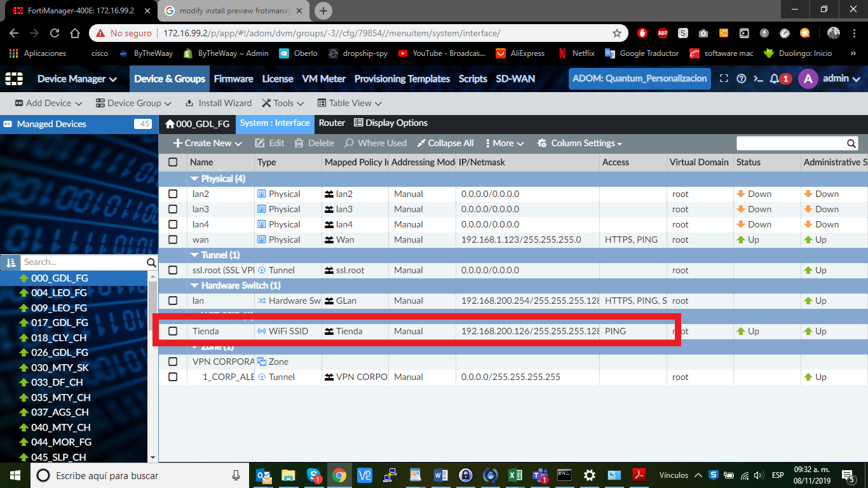Viewport: 868px width, 488px height.
Task: Launch the CLI console icon
Action: point(758,79)
